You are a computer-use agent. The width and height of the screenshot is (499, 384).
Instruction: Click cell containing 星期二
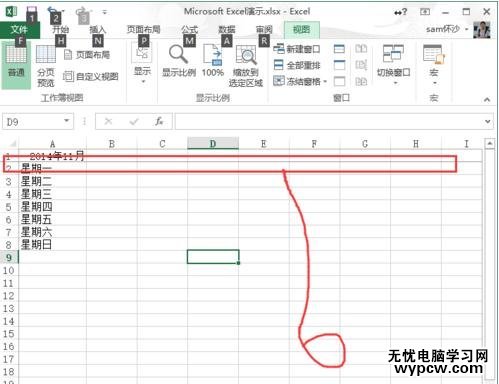click(x=52, y=181)
